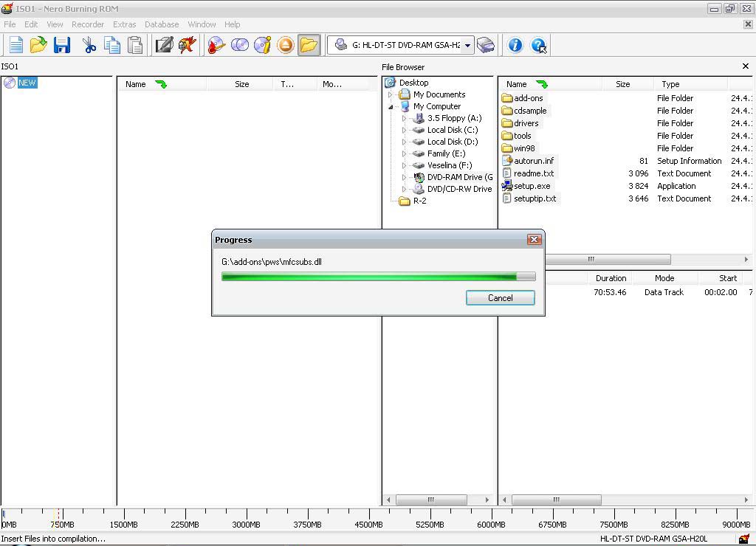This screenshot has width=756, height=546.
Task: Open the Recorder menu
Action: (88, 24)
